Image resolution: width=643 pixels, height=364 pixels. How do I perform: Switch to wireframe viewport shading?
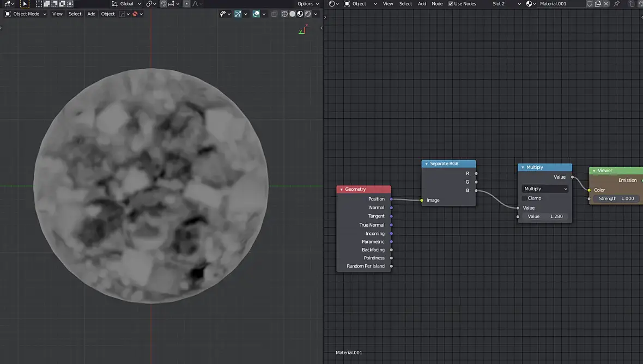pyautogui.click(x=284, y=14)
